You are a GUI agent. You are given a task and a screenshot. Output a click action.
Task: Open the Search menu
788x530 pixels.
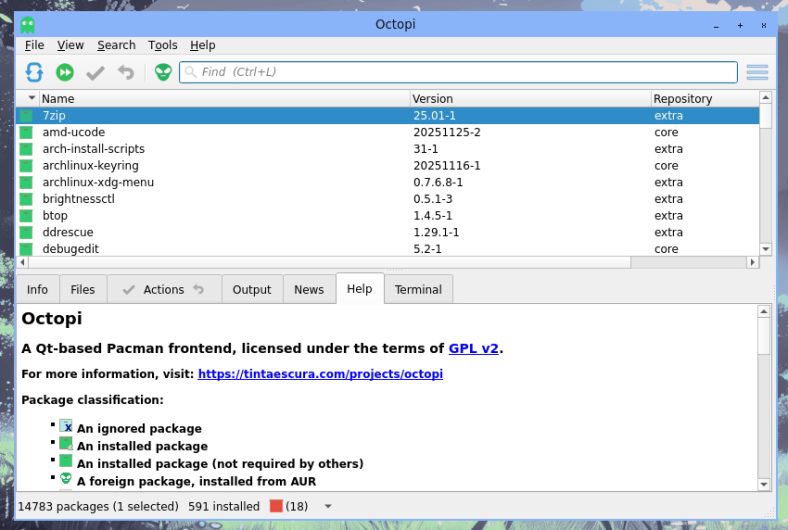pos(116,45)
